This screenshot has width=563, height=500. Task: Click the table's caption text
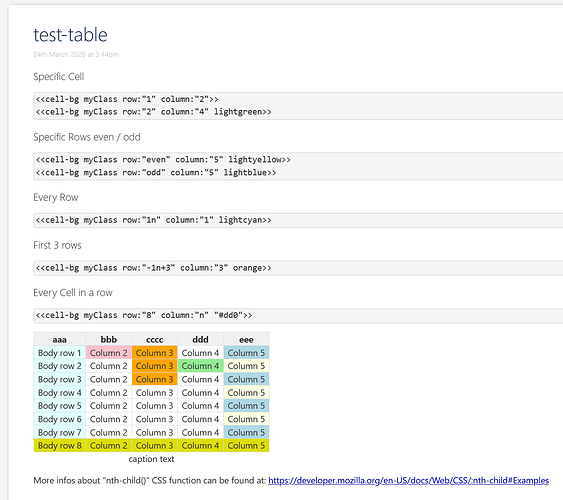point(151,459)
